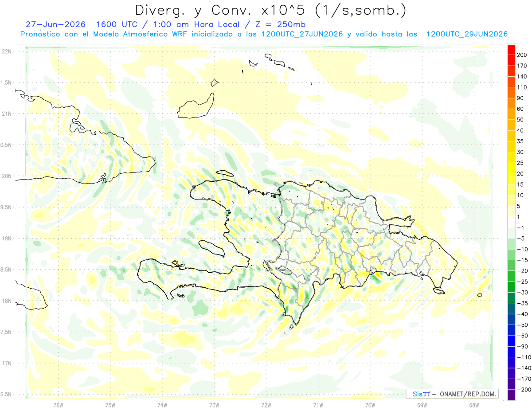Click the '1.5N' latitude label
532x411 pixels.
7,82
